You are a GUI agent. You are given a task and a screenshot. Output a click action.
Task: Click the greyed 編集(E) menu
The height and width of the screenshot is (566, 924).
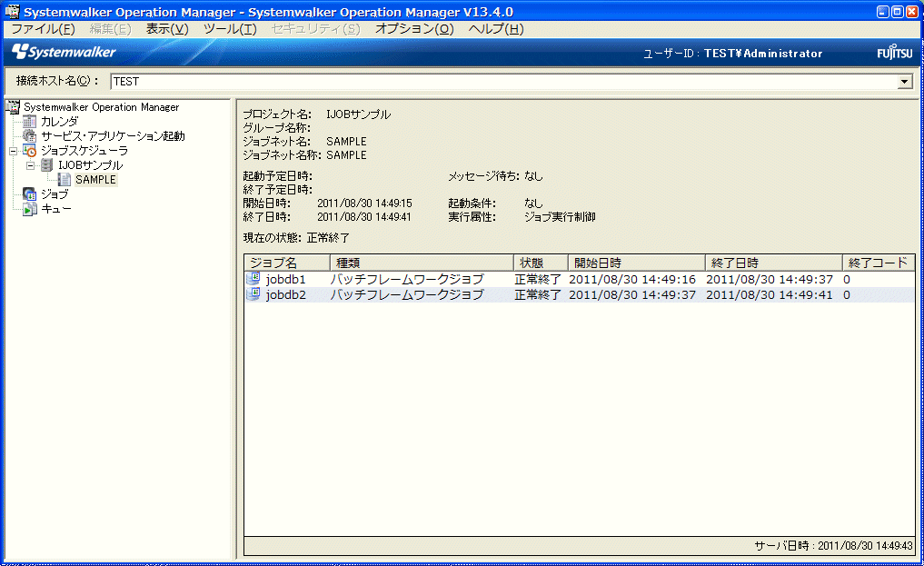pyautogui.click(x=110, y=29)
